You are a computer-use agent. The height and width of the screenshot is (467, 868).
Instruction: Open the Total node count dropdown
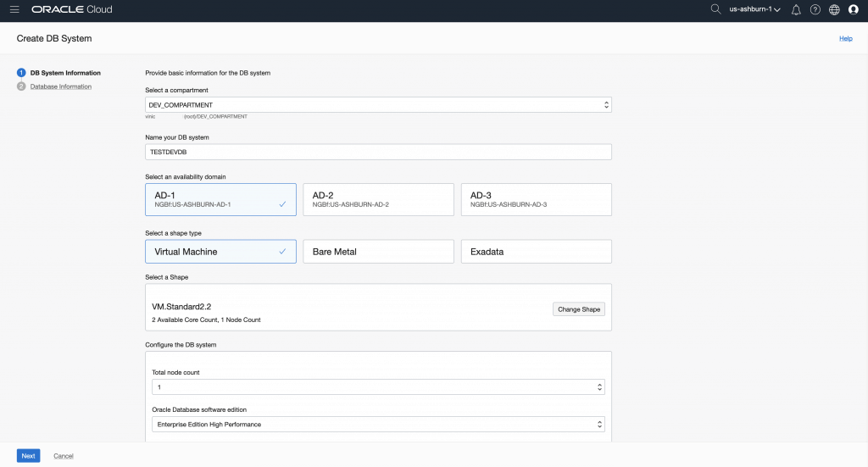click(378, 386)
